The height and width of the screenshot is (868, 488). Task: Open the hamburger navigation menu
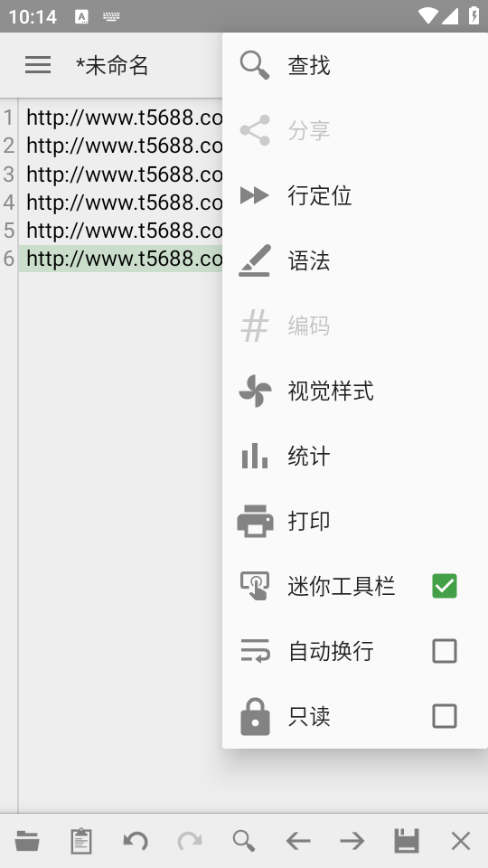click(38, 65)
